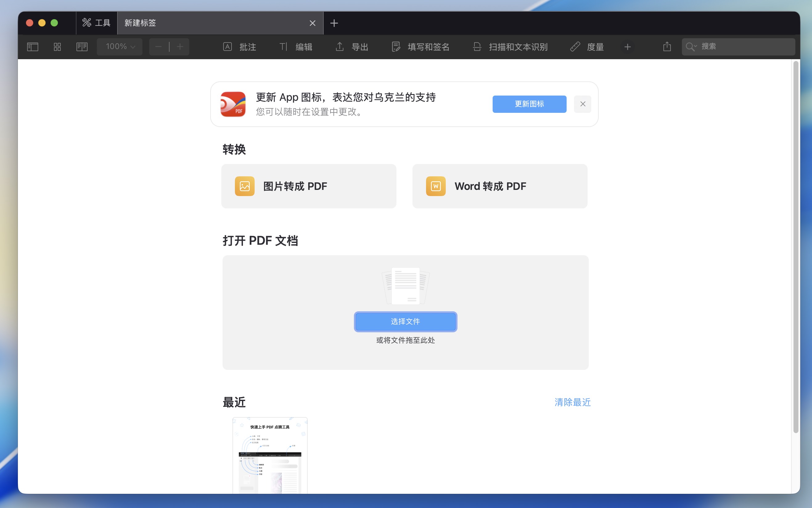
Task: Toggle two-page reading view
Action: point(82,47)
